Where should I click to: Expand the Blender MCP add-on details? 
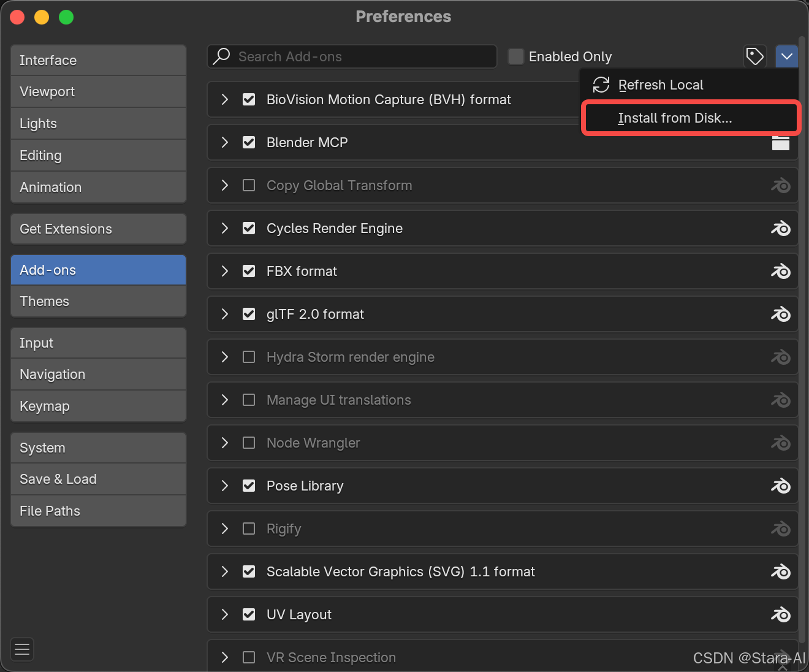click(225, 142)
